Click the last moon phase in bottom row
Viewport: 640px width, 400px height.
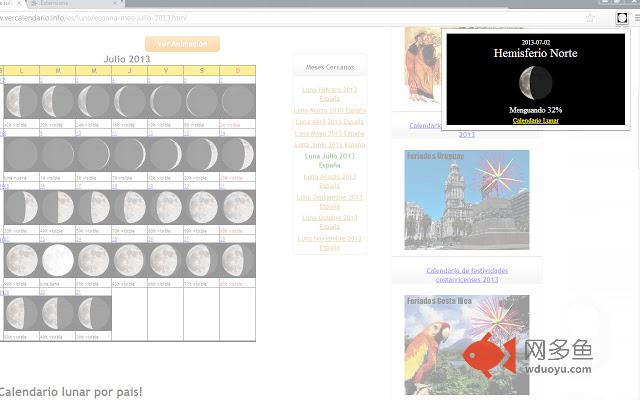(93, 313)
